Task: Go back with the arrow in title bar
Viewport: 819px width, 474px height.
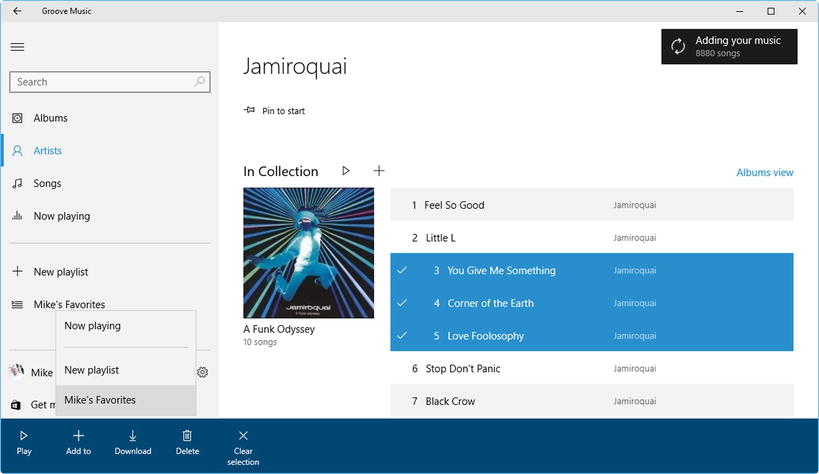Action: click(x=17, y=11)
